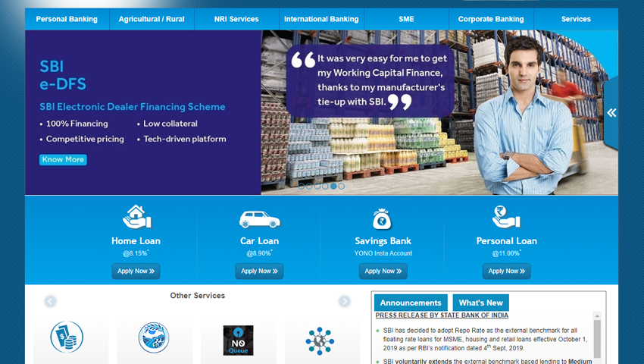Click the Car Loan @8.90% rate text
Image resolution: width=644 pixels, height=364 pixels.
260,253
